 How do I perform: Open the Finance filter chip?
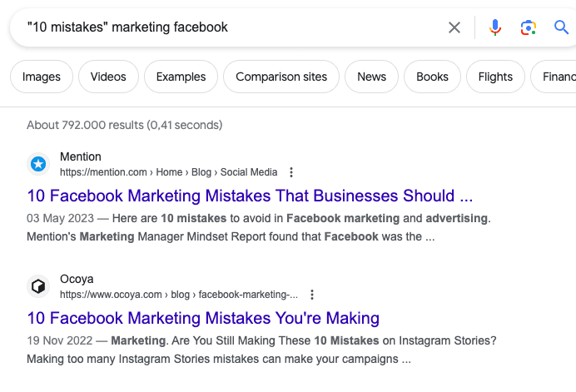558,77
